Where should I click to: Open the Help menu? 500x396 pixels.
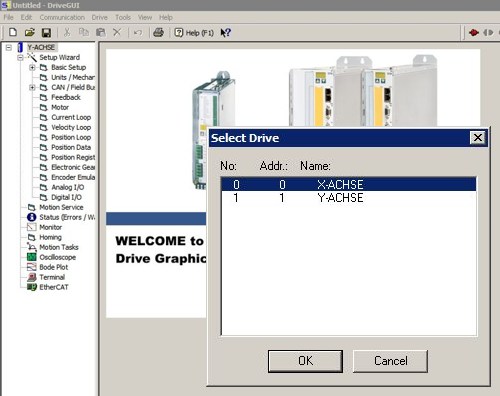(x=165, y=17)
